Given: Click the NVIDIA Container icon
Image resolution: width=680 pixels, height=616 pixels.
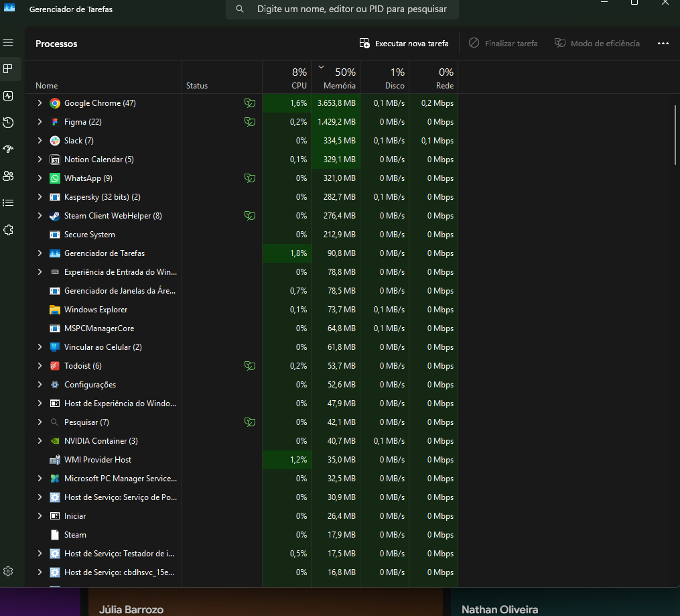Looking at the screenshot, I should [x=55, y=441].
